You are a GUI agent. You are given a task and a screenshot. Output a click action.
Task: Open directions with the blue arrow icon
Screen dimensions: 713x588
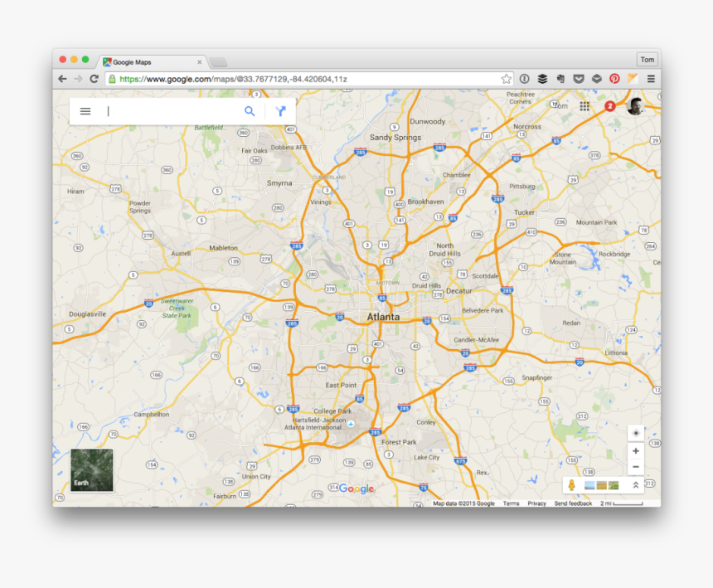(280, 111)
